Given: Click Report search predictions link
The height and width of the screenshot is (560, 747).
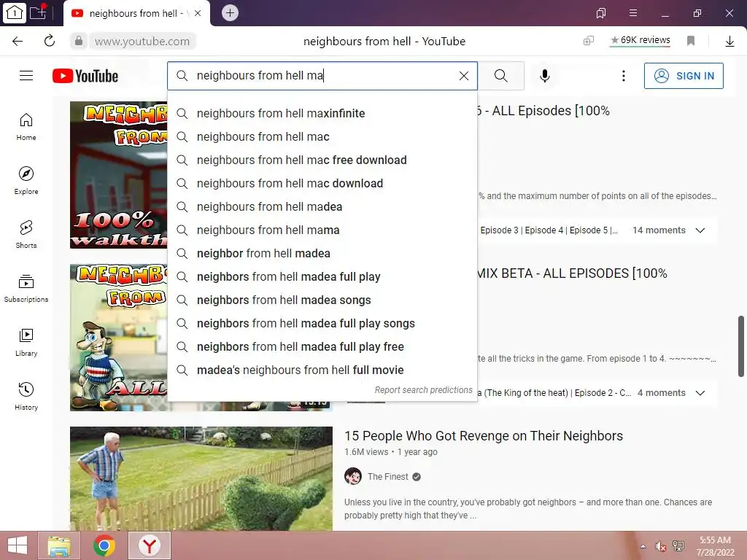Looking at the screenshot, I should pos(424,390).
